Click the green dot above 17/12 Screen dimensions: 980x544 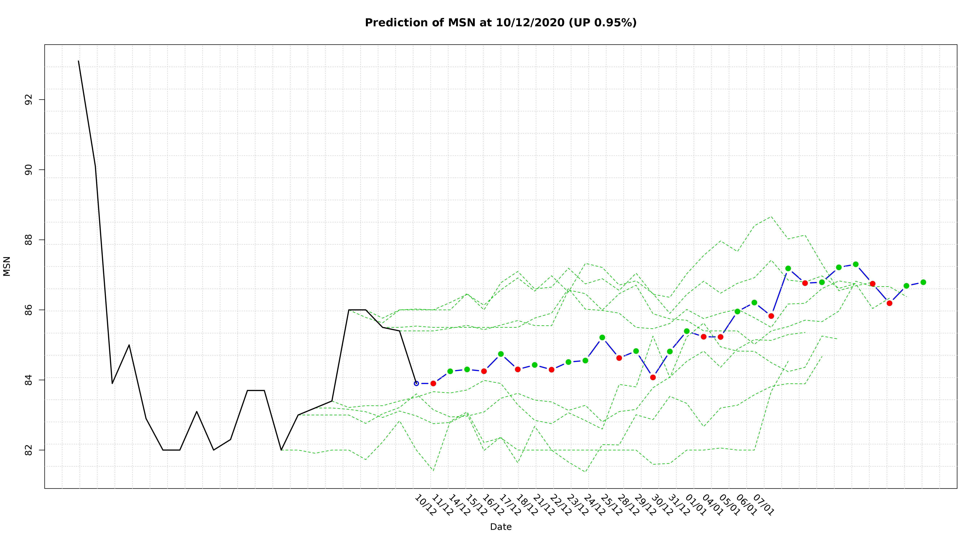pyautogui.click(x=501, y=354)
